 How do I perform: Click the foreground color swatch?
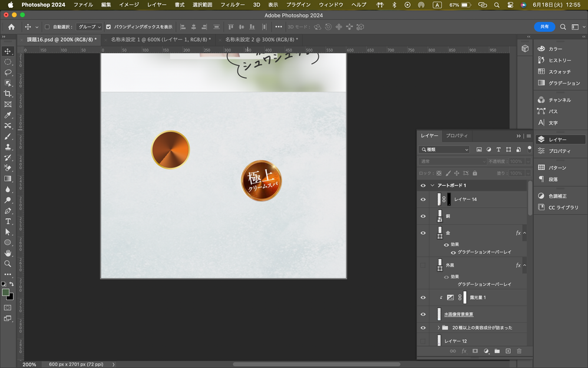pos(5,292)
